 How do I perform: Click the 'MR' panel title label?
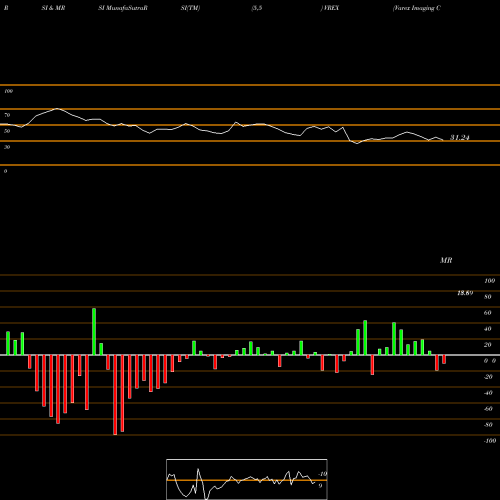click(446, 260)
